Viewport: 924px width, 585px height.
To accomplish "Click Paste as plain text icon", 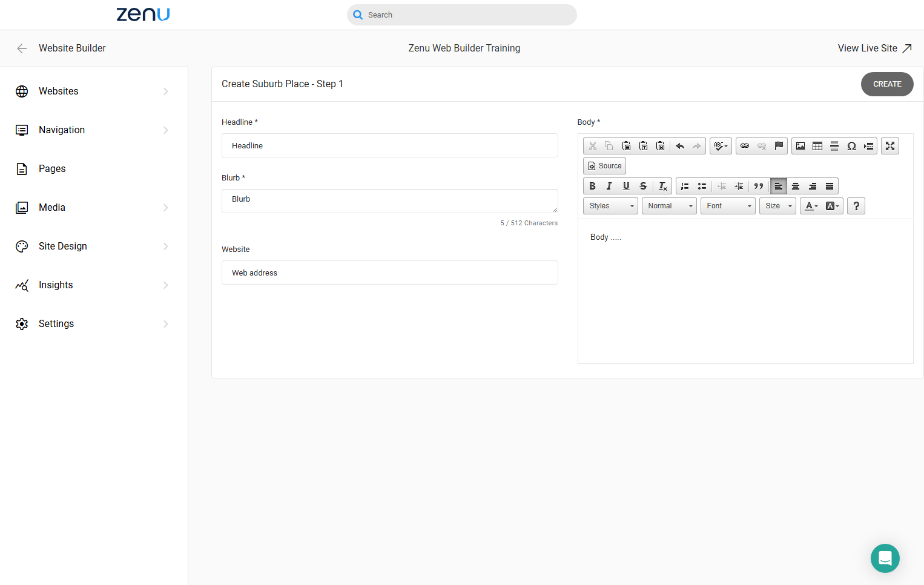I will coord(644,146).
